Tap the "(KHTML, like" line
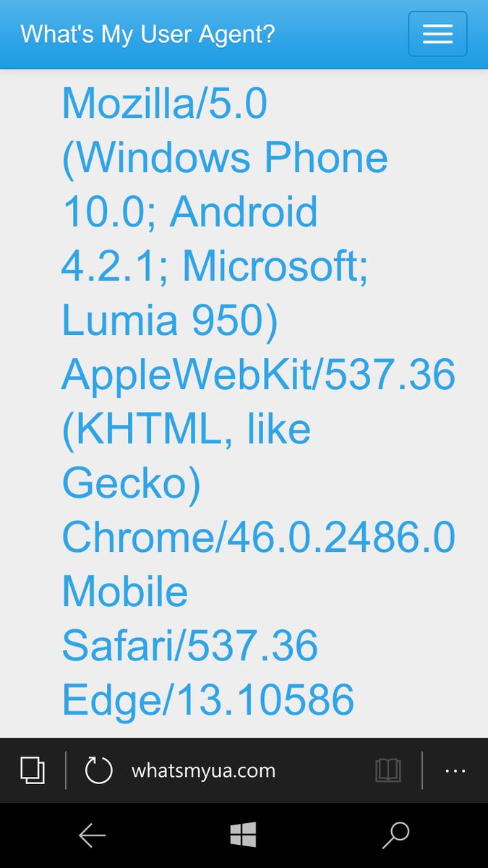The height and width of the screenshot is (868, 488). coord(187,429)
